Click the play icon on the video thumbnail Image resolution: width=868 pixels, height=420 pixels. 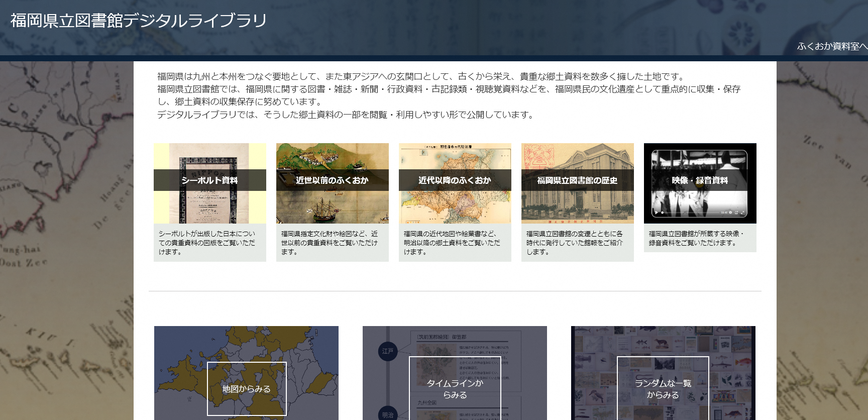(657, 213)
